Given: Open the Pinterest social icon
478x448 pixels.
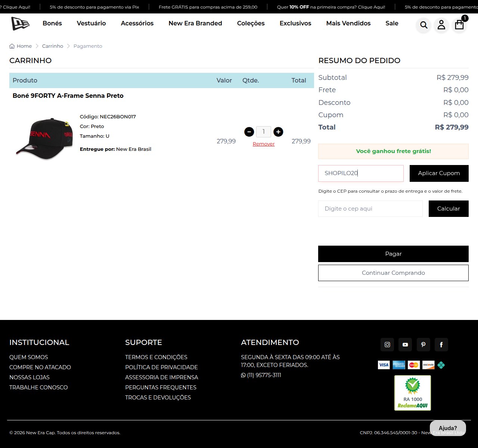Looking at the screenshot, I should pyautogui.click(x=423, y=345).
